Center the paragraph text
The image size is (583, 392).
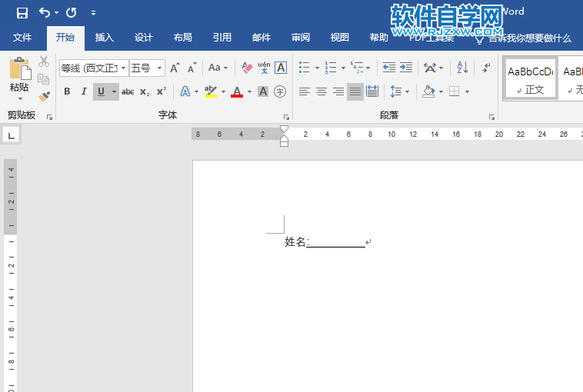click(x=321, y=91)
